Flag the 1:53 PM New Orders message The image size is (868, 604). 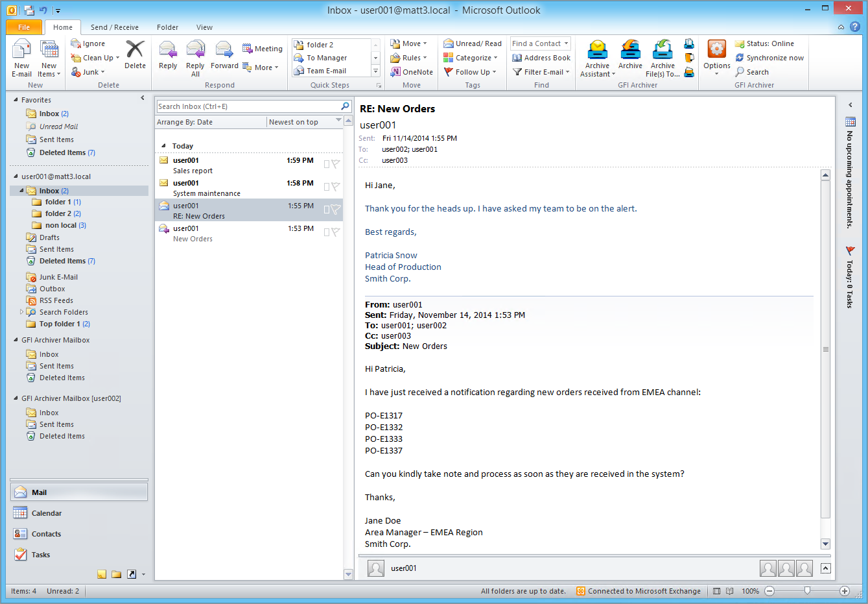coord(335,232)
